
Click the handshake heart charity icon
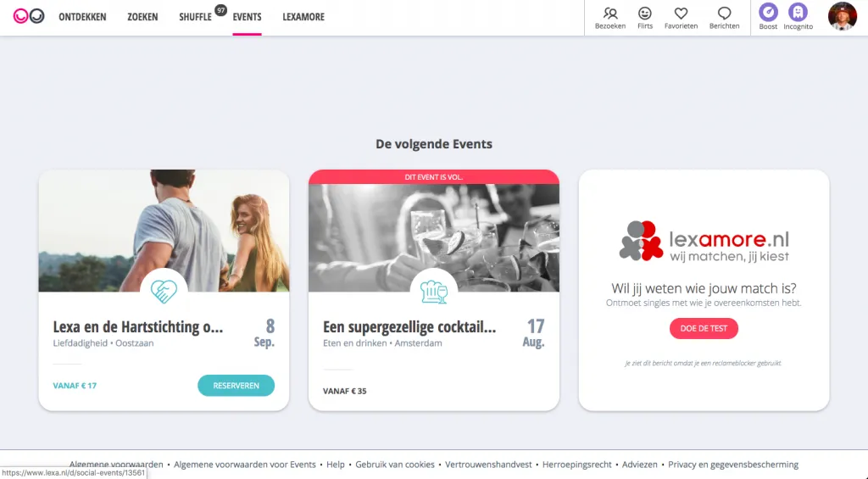click(x=164, y=292)
